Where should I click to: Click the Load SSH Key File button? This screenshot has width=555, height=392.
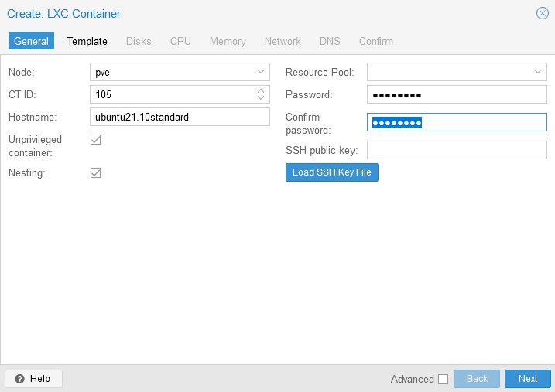tap(331, 172)
